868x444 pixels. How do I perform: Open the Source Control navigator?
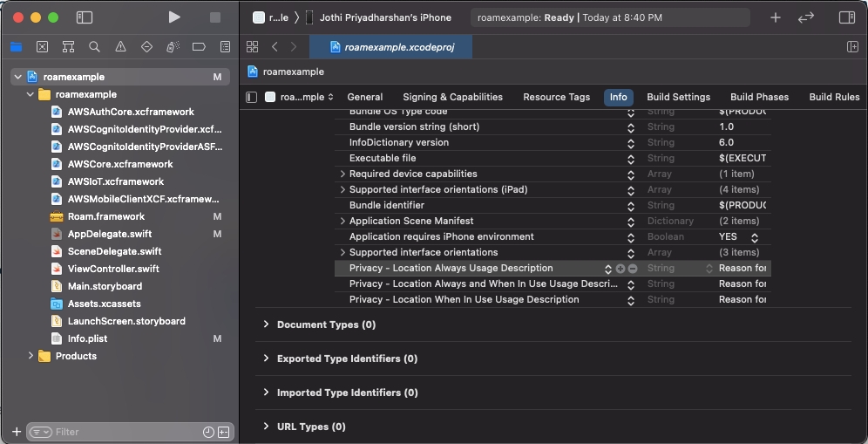[42, 47]
